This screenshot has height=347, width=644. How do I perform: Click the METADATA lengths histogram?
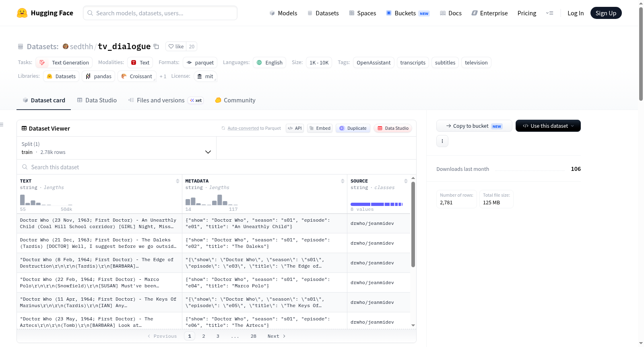211,199
